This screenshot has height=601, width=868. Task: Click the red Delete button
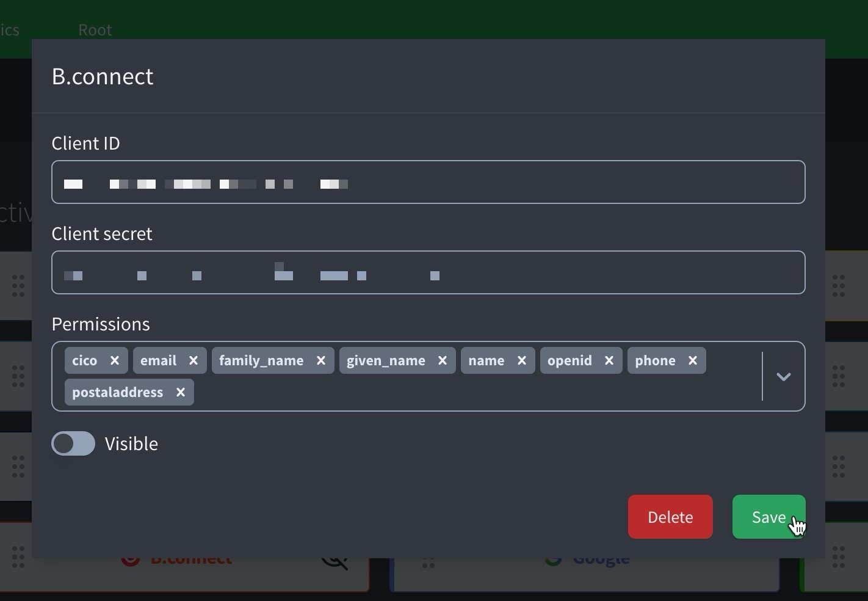pyautogui.click(x=670, y=517)
